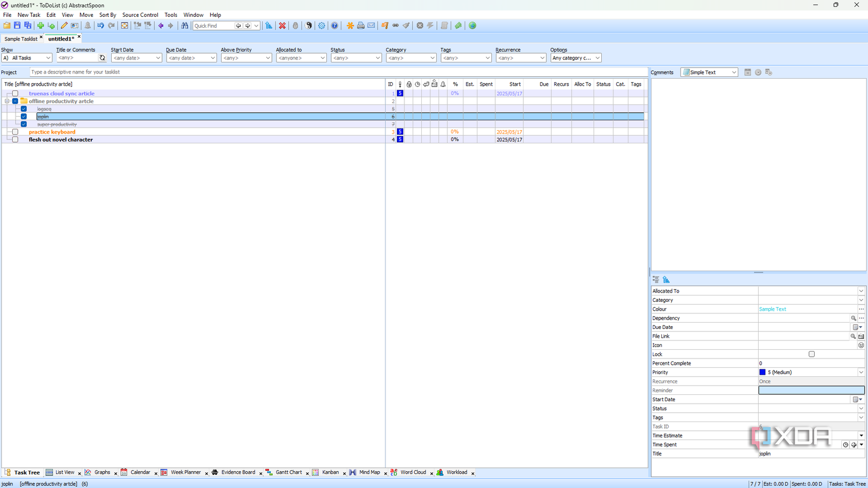
Task: Open Help with the blue question mark icon
Action: [x=334, y=25]
